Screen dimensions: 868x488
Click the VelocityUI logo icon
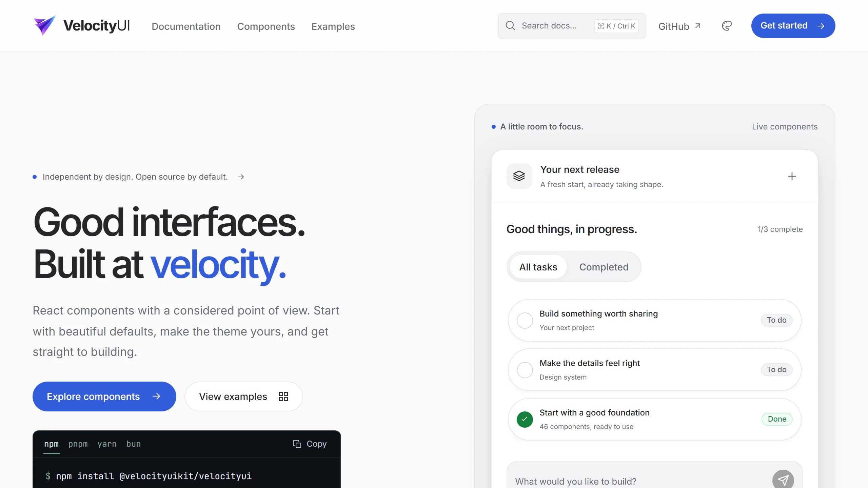point(44,25)
